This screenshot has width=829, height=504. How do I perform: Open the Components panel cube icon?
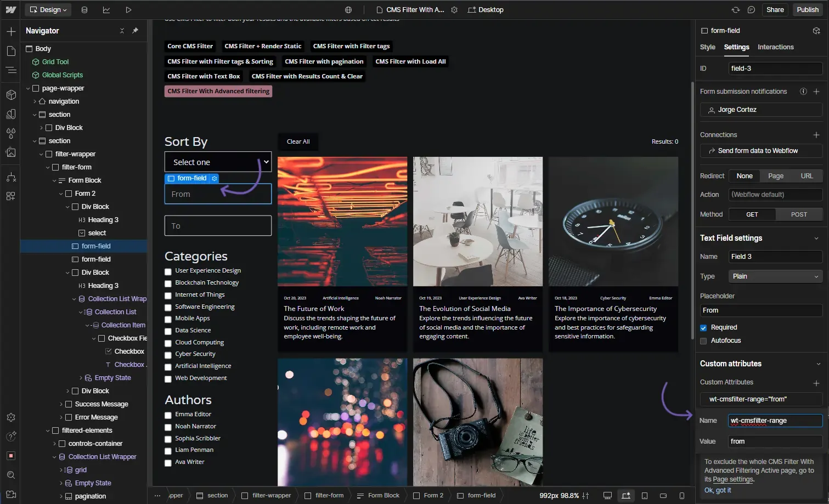click(x=11, y=95)
